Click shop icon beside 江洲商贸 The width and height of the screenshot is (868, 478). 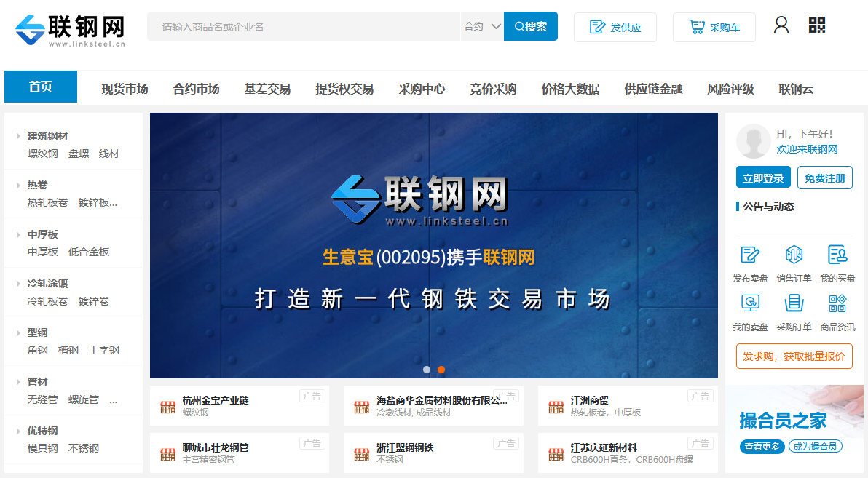(x=556, y=407)
